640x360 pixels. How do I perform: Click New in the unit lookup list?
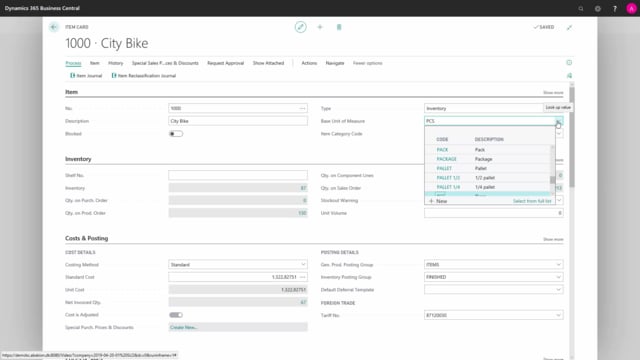[x=438, y=201]
